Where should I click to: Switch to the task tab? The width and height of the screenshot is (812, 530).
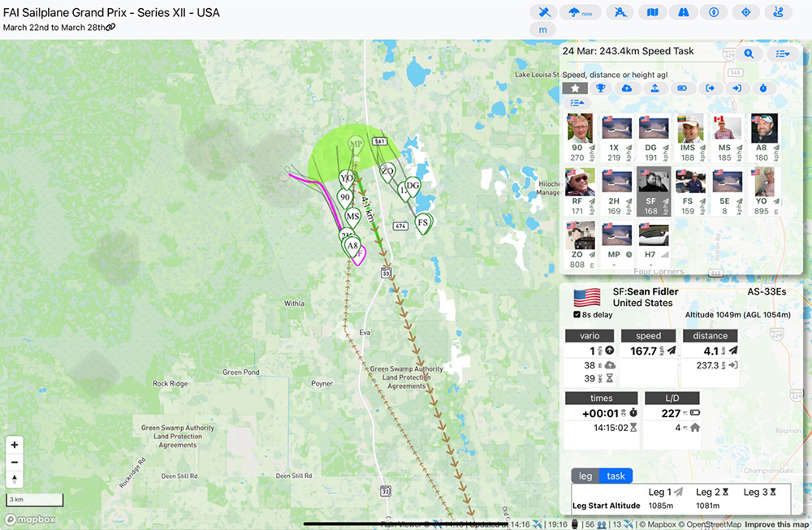click(616, 476)
